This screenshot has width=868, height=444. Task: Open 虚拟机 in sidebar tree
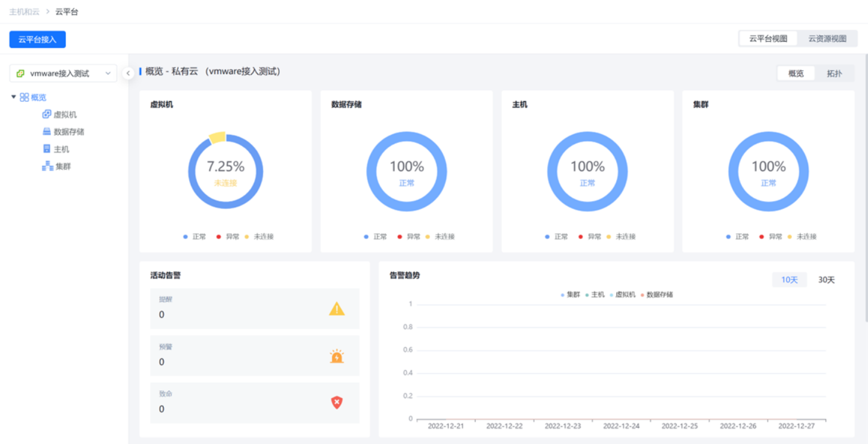coord(65,114)
